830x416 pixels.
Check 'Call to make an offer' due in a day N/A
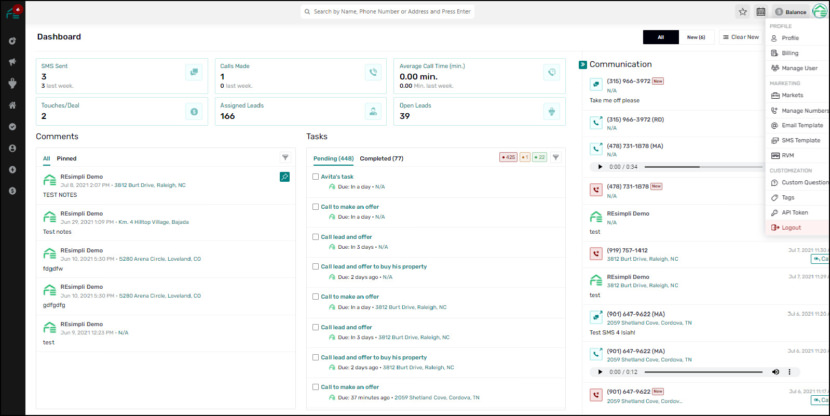[x=315, y=207]
